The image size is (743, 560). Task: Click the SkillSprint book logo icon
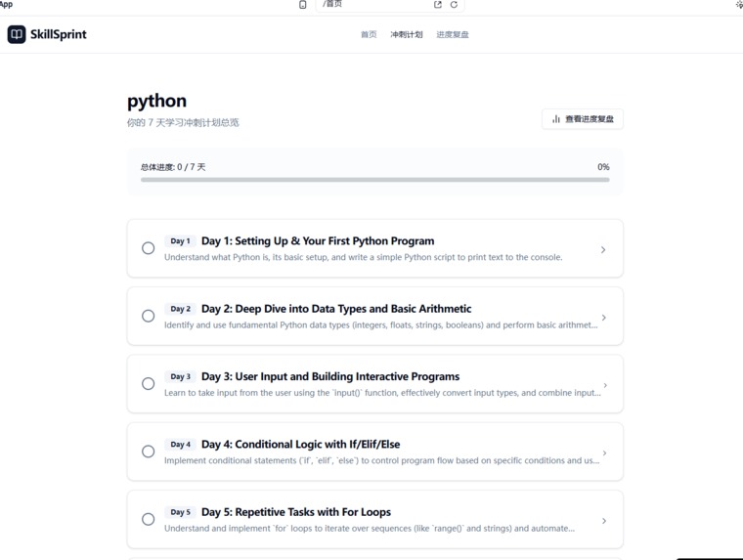point(17,34)
